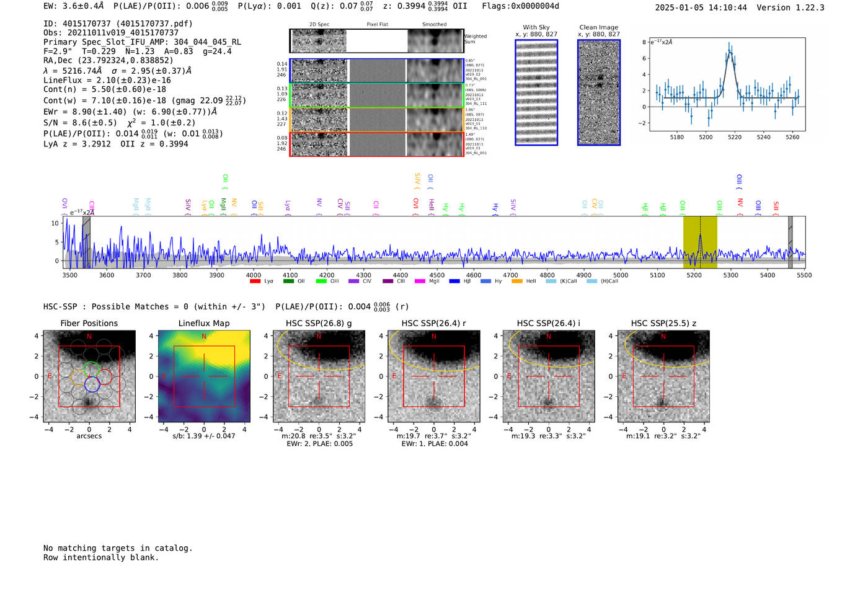
Task: Open the HSC SSP(25.5) z cutout
Action: pyautogui.click(x=663, y=376)
